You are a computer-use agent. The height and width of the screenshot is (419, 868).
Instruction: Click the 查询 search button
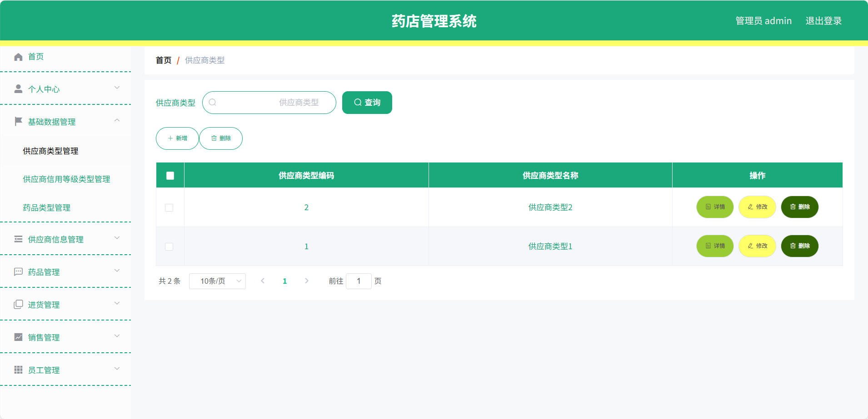[x=367, y=103]
